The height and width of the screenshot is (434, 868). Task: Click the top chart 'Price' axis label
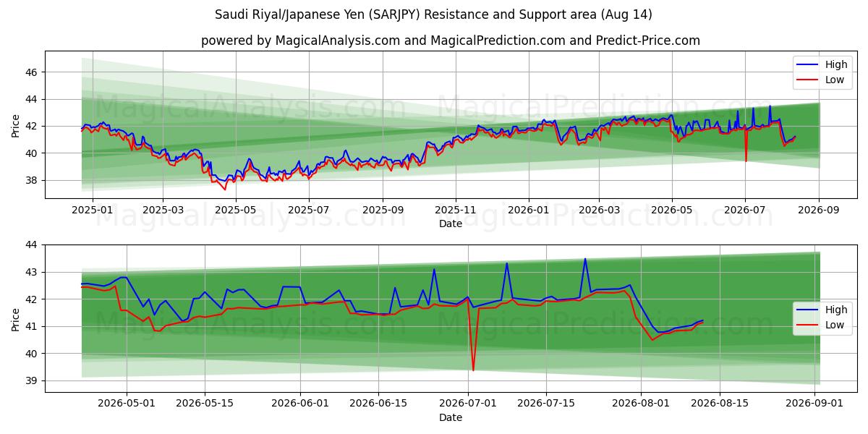(16, 124)
